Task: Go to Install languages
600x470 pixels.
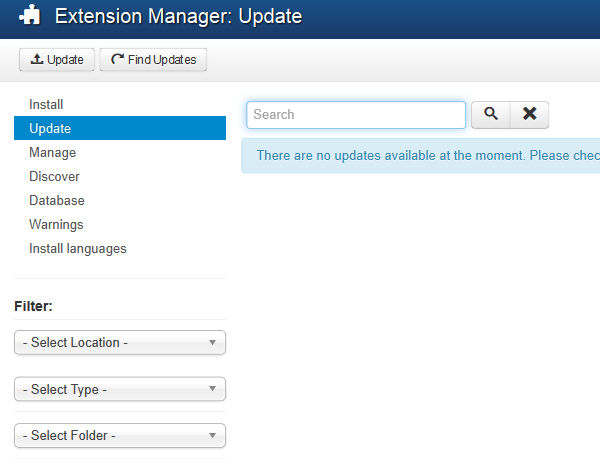Action: click(78, 248)
